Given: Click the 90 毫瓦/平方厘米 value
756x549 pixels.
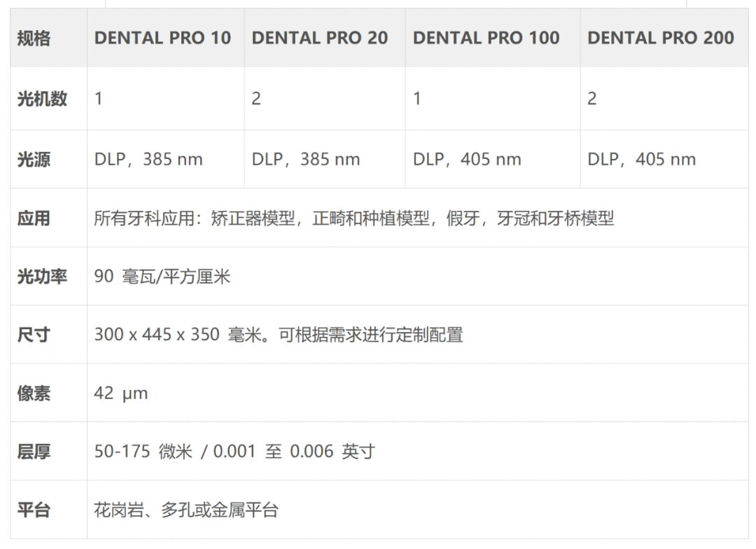Looking at the screenshot, I should pyautogui.click(x=162, y=277).
